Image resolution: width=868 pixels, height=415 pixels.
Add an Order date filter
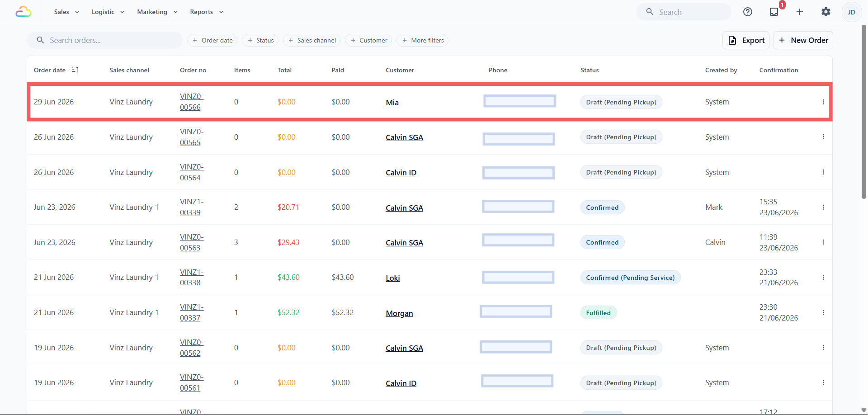212,40
